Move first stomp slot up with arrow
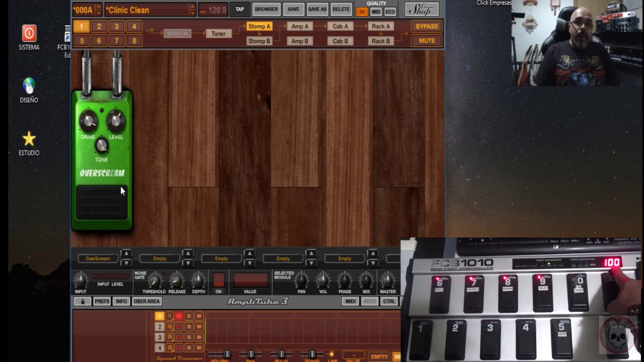The height and width of the screenshot is (362, 644). pos(126,254)
